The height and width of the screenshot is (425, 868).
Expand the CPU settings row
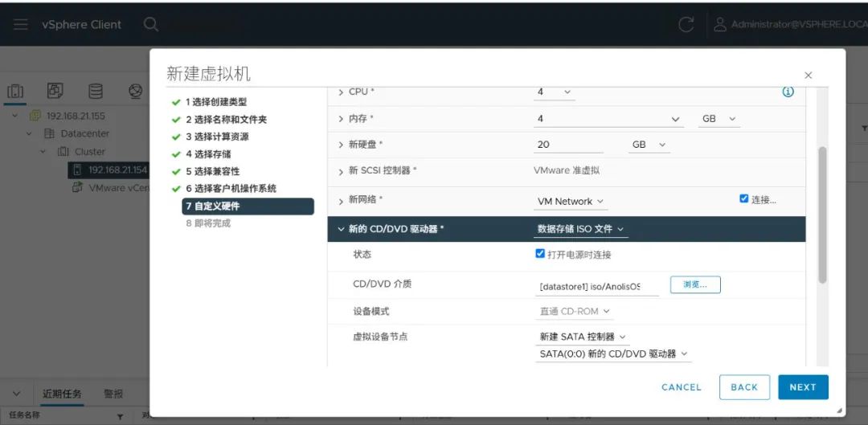tap(341, 92)
